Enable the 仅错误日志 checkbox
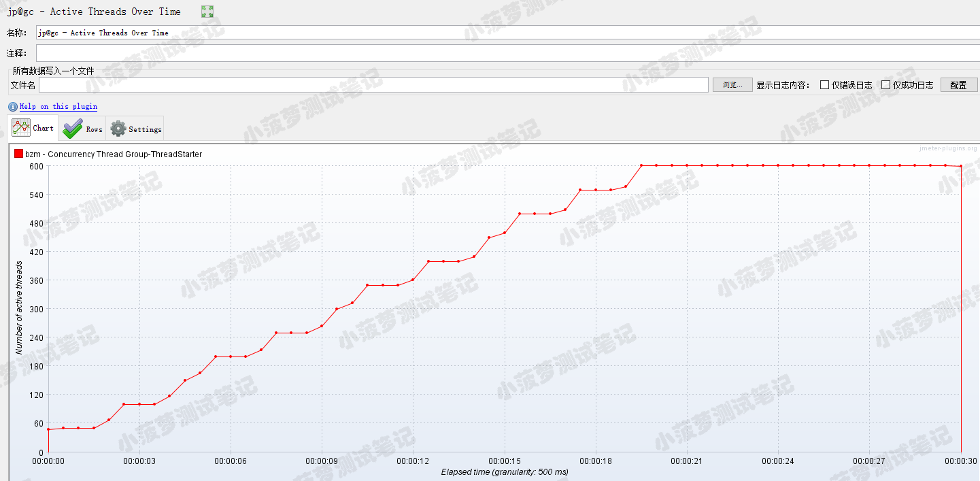Image resolution: width=980 pixels, height=481 pixels. (x=824, y=85)
